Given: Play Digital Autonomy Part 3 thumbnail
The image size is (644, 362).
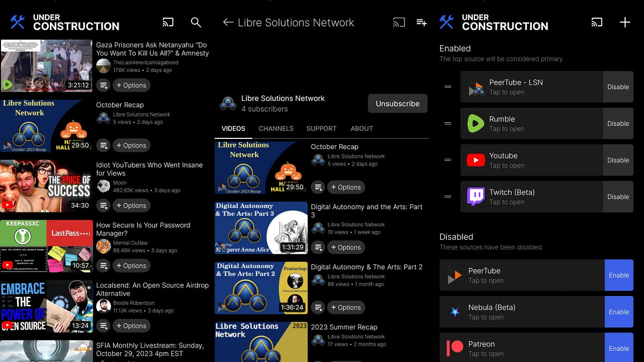Looking at the screenshot, I should [261, 227].
